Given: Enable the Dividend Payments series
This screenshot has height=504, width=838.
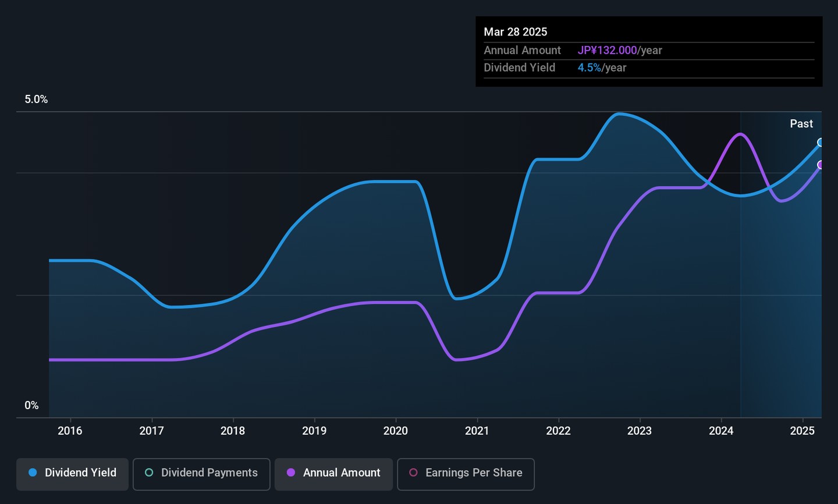Looking at the screenshot, I should tap(201, 473).
